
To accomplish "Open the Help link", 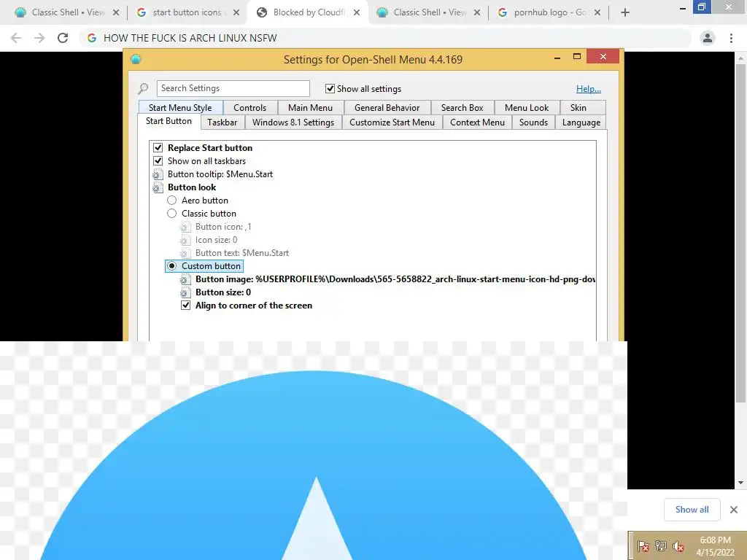I will pyautogui.click(x=589, y=88).
